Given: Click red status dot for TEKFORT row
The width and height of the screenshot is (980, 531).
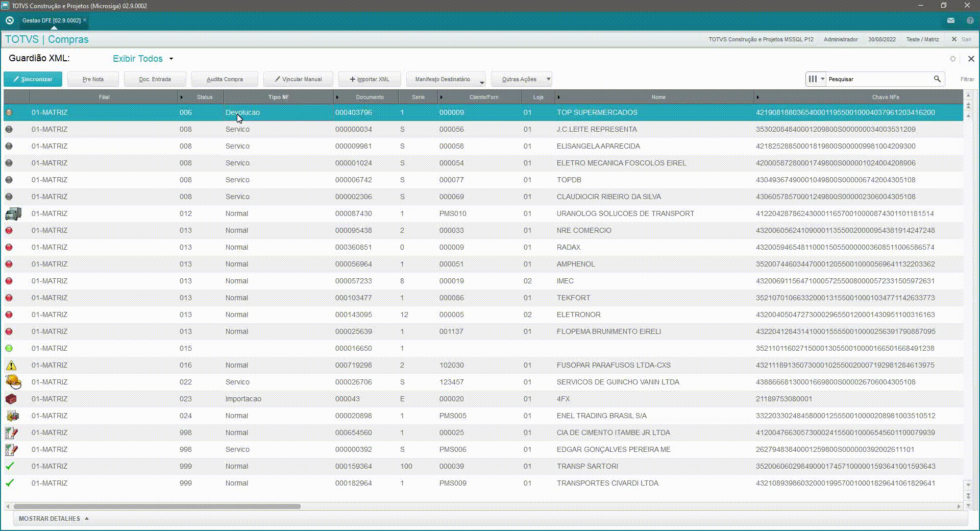Looking at the screenshot, I should coord(9,298).
